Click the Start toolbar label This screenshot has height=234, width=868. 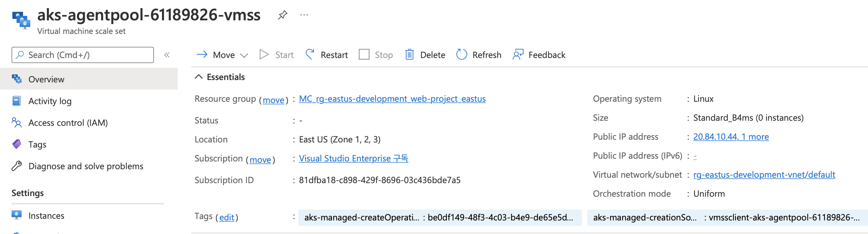tap(284, 55)
